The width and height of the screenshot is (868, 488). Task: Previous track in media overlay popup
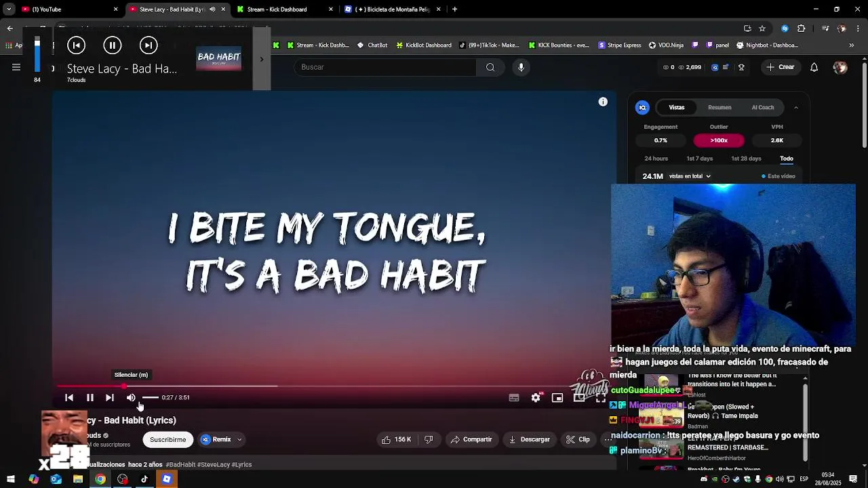coord(77,45)
